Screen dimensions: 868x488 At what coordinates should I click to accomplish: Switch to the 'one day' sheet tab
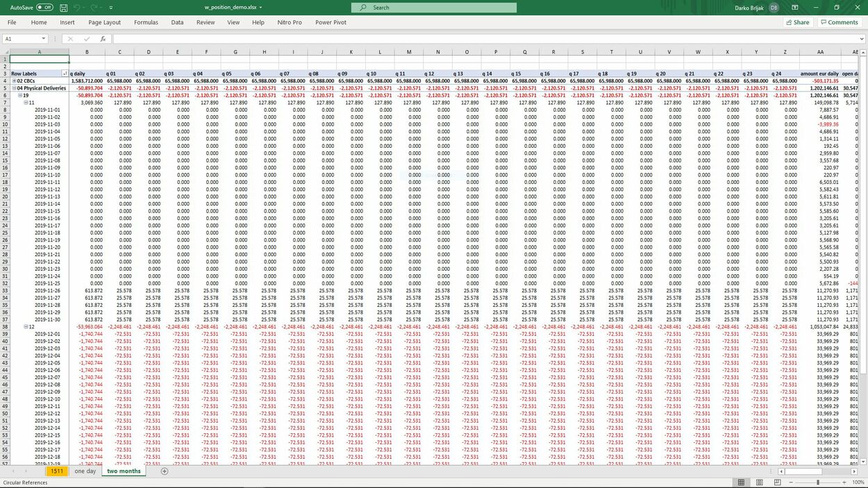point(85,471)
